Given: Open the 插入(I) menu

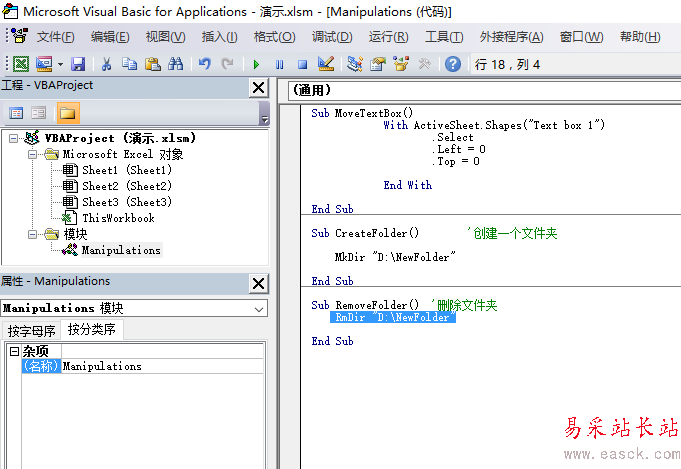Looking at the screenshot, I should point(219,37).
